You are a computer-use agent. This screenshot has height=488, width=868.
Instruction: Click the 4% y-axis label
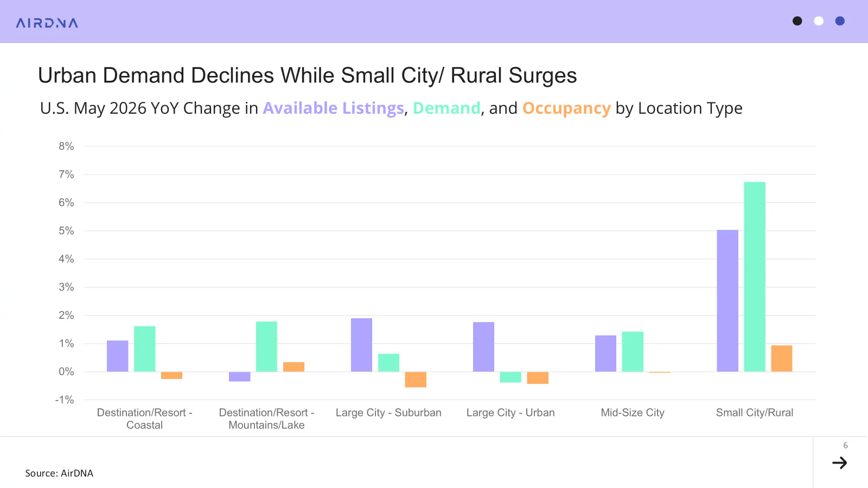(x=66, y=259)
